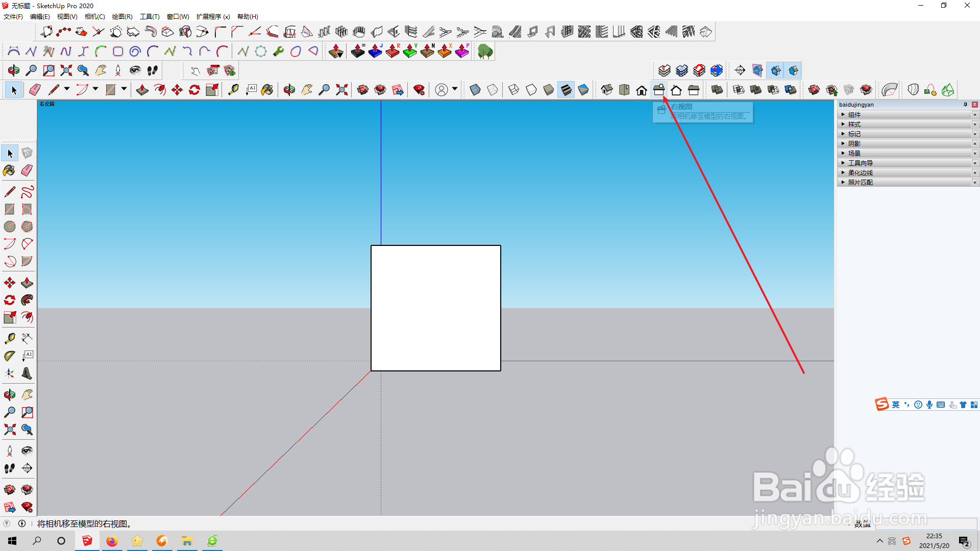Switch to Iso view house icon
This screenshot has width=980, height=551.
607,90
